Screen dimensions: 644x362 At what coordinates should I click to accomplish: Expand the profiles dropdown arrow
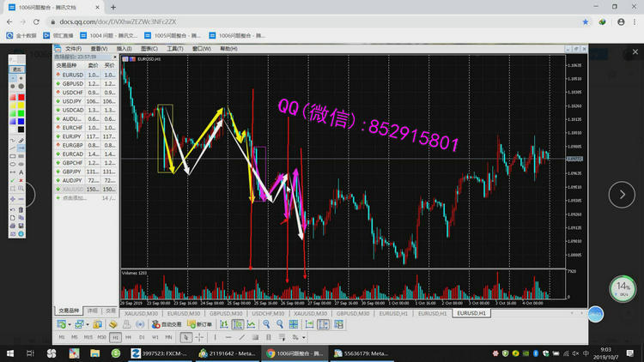[88, 325]
